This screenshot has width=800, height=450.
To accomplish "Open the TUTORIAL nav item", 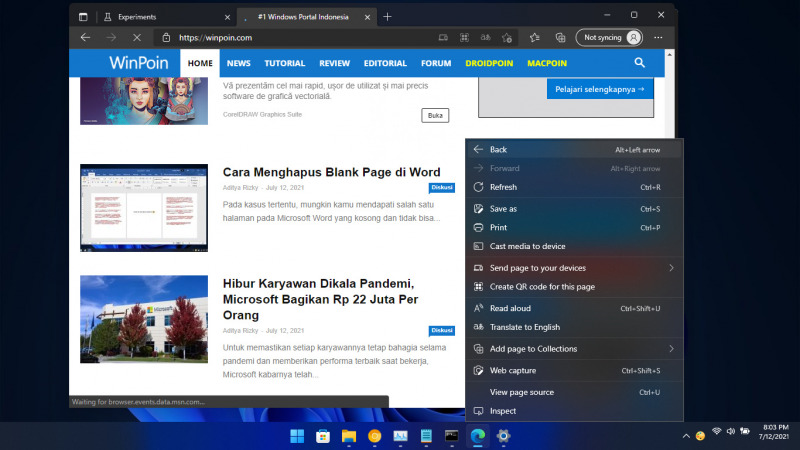I will pyautogui.click(x=285, y=63).
